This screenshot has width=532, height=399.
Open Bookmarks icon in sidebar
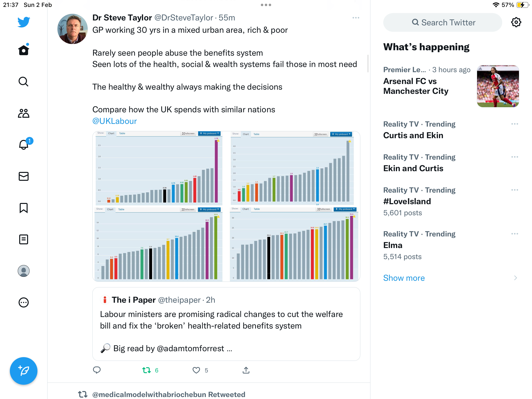[x=24, y=208]
